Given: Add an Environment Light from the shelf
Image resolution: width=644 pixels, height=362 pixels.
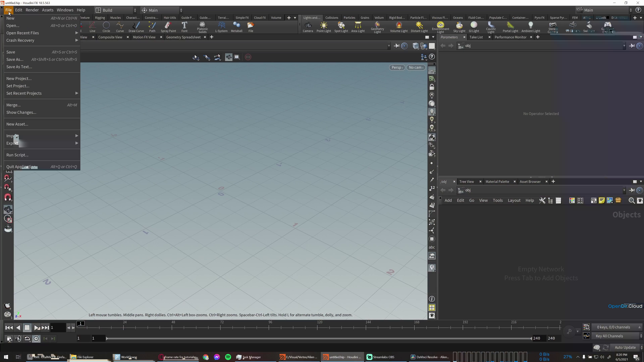Looking at the screenshot, I should (441, 27).
